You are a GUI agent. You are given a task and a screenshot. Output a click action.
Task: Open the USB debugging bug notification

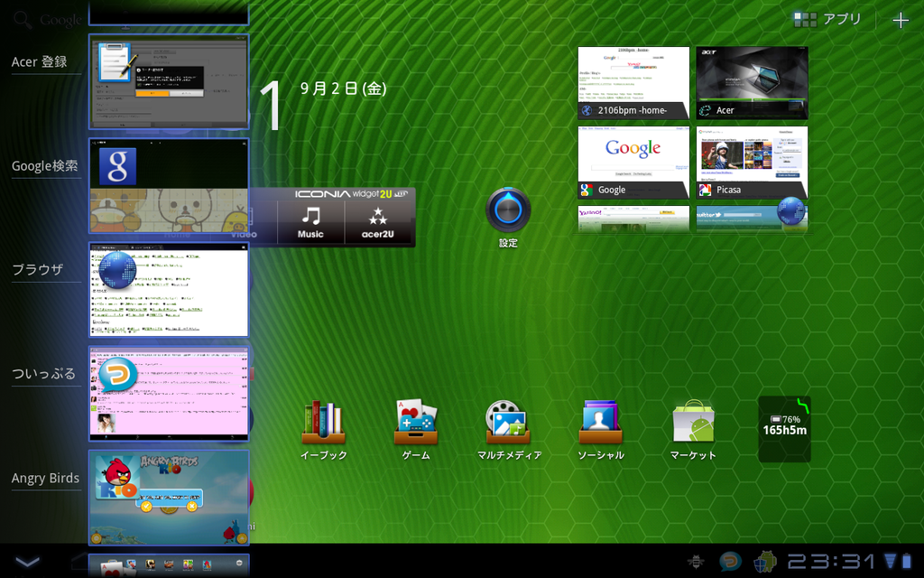(x=696, y=562)
